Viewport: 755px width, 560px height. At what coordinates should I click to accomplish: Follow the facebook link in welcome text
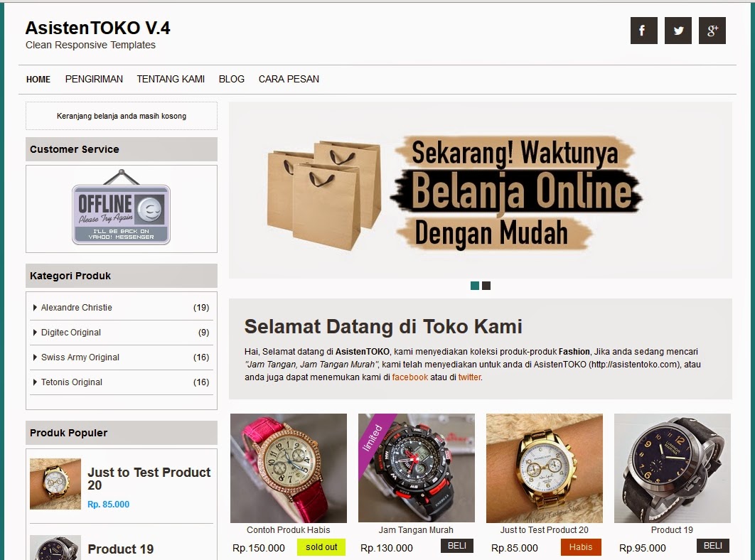[x=409, y=377]
